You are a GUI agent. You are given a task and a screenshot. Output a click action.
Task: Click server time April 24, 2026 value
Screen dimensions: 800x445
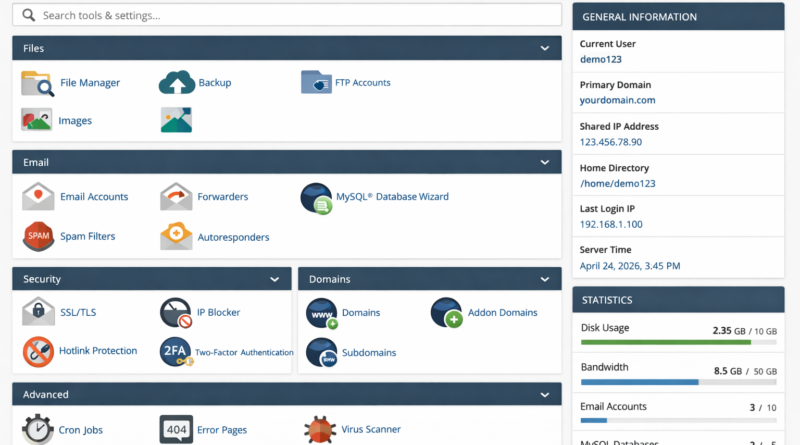(x=630, y=266)
